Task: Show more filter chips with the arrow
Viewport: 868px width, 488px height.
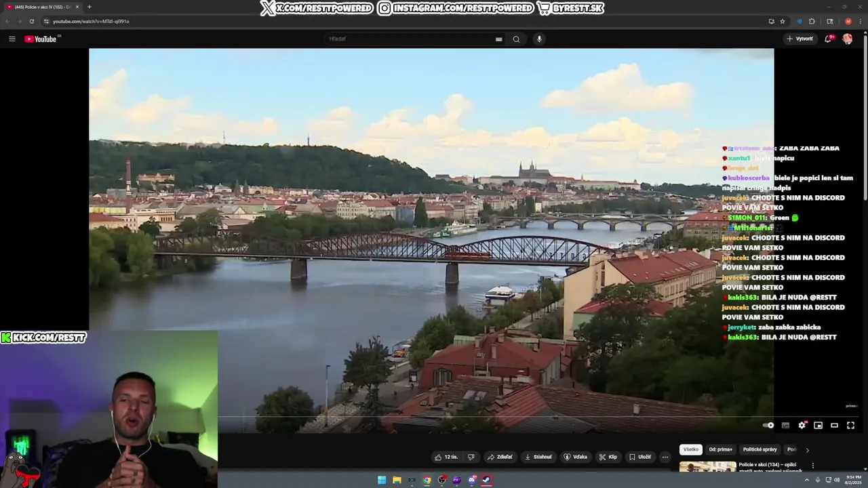Action: click(x=807, y=450)
